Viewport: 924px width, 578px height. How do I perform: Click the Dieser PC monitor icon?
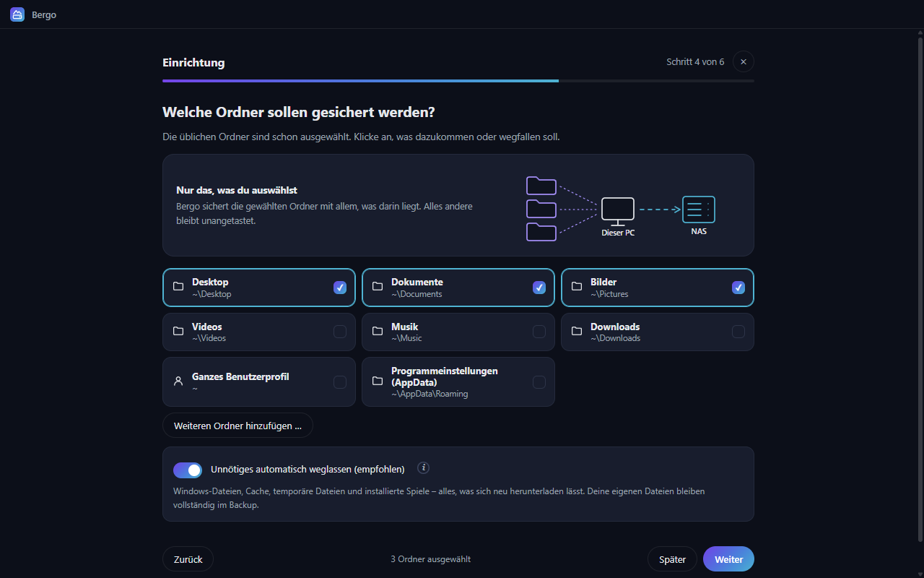[618, 212]
